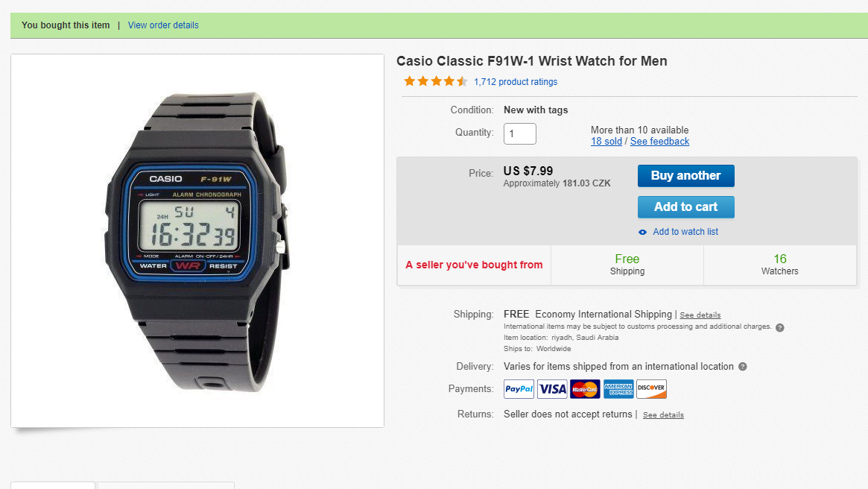
Task: Open returns See details link
Action: coord(663,414)
